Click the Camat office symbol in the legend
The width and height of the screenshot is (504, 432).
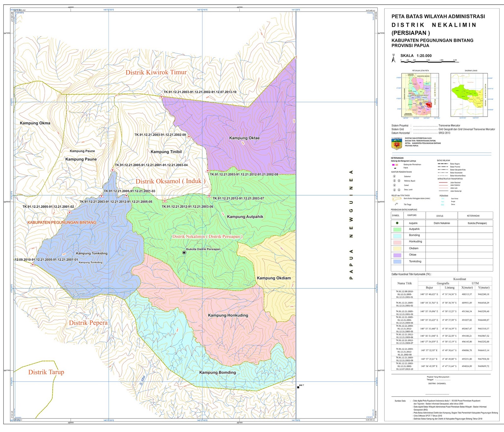point(394,185)
